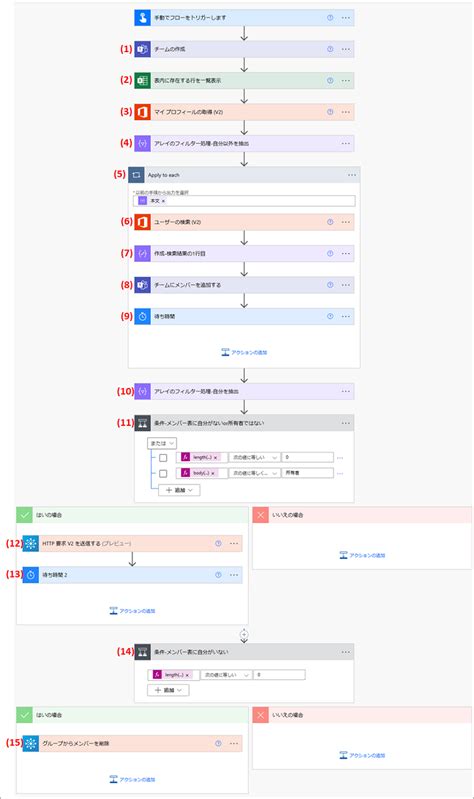Open help icon on ユーザーの検索 (V2) step
Viewport: 474px width, 799px height.
330,222
